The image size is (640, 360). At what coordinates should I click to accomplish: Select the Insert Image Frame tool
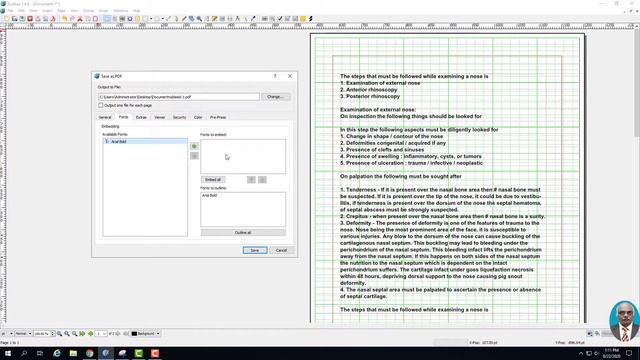coord(122,19)
